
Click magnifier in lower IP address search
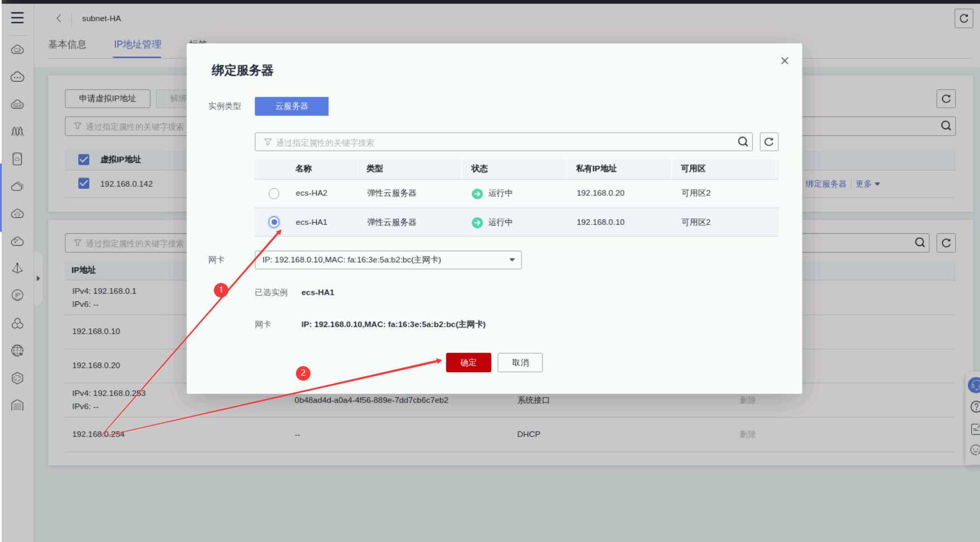tap(920, 242)
